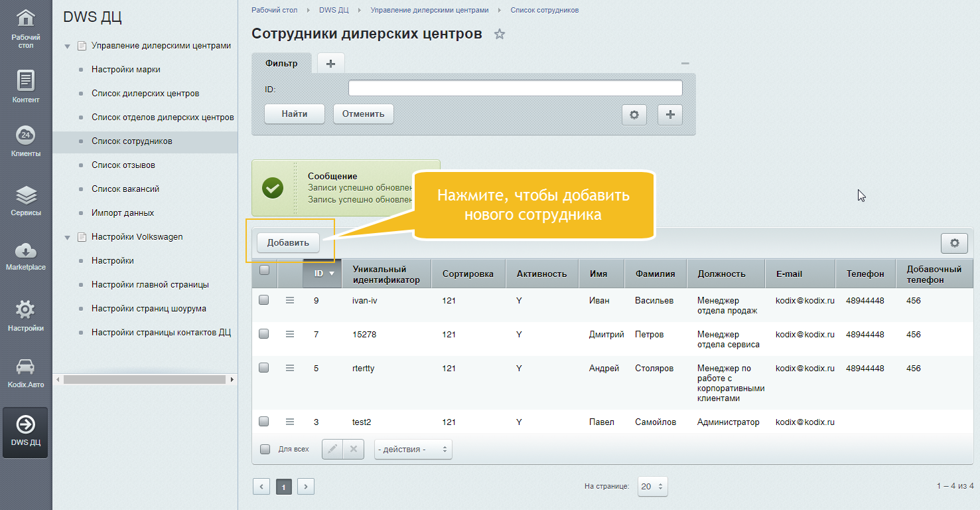Open Импорт данных in the tree
The width and height of the screenshot is (980, 510).
[123, 213]
